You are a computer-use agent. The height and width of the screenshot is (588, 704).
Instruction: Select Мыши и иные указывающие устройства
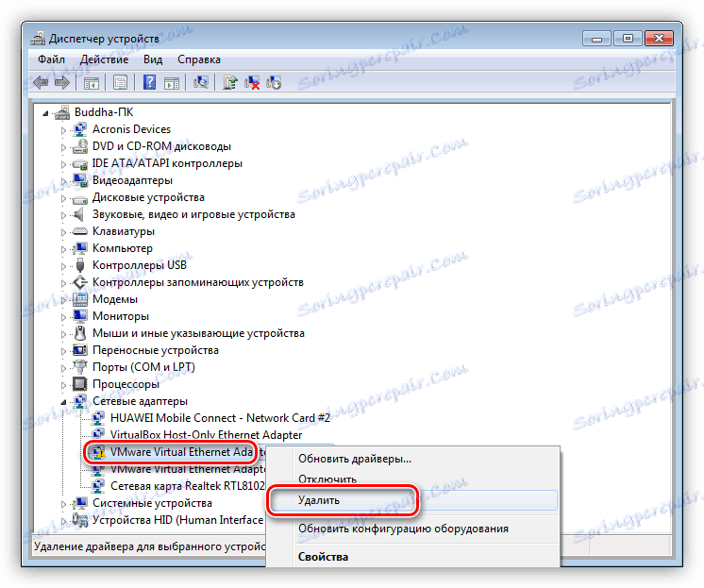point(198,333)
